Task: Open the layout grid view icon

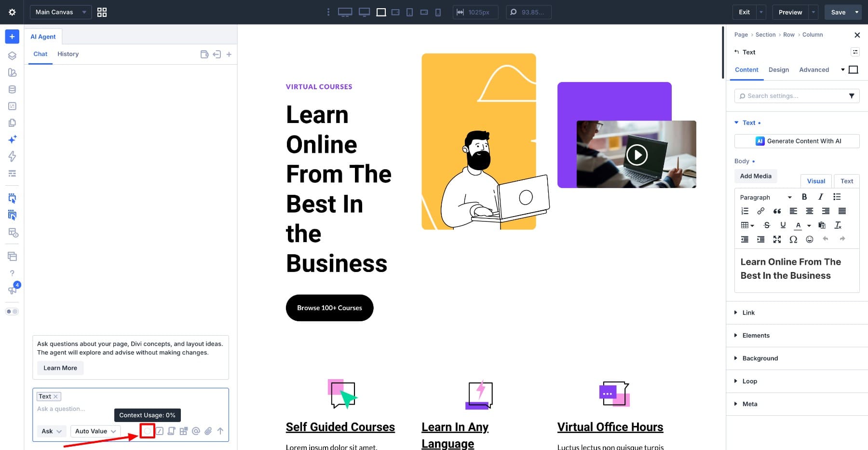Action: pos(102,12)
